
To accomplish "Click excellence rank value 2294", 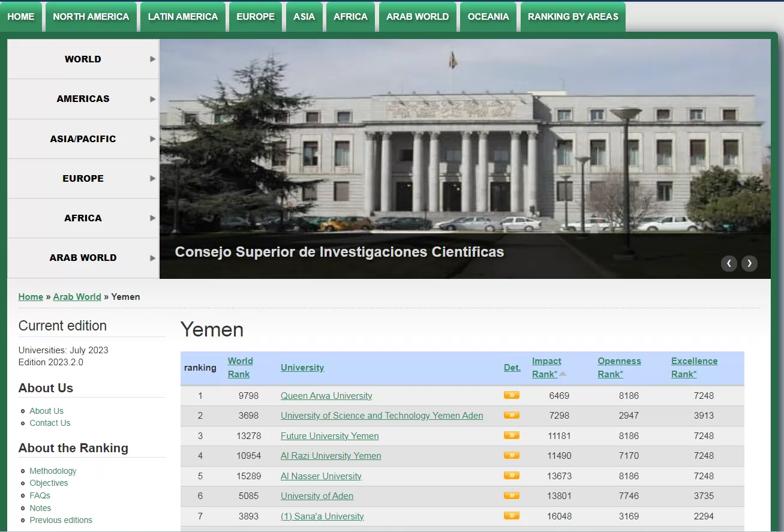I will pos(704,516).
